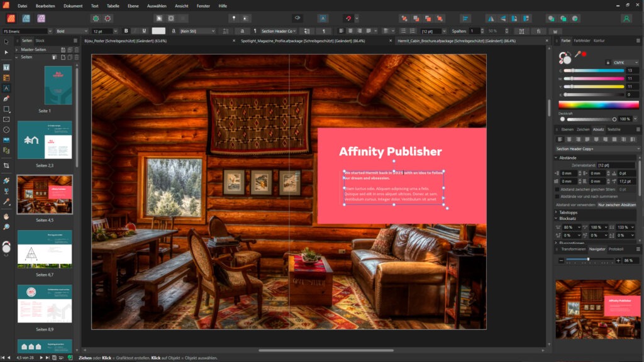
Task: Click the alignment icon in top toolbar
Action: (x=465, y=18)
